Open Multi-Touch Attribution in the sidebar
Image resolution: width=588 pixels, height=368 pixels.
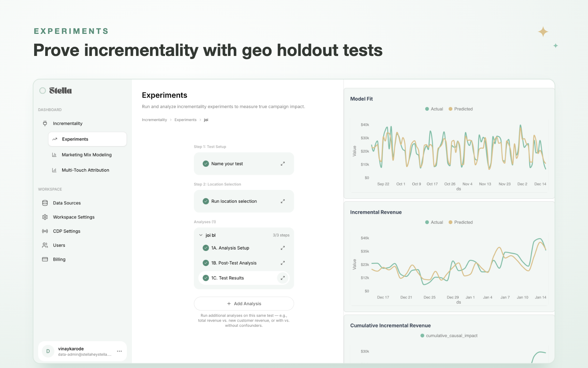tap(87, 170)
